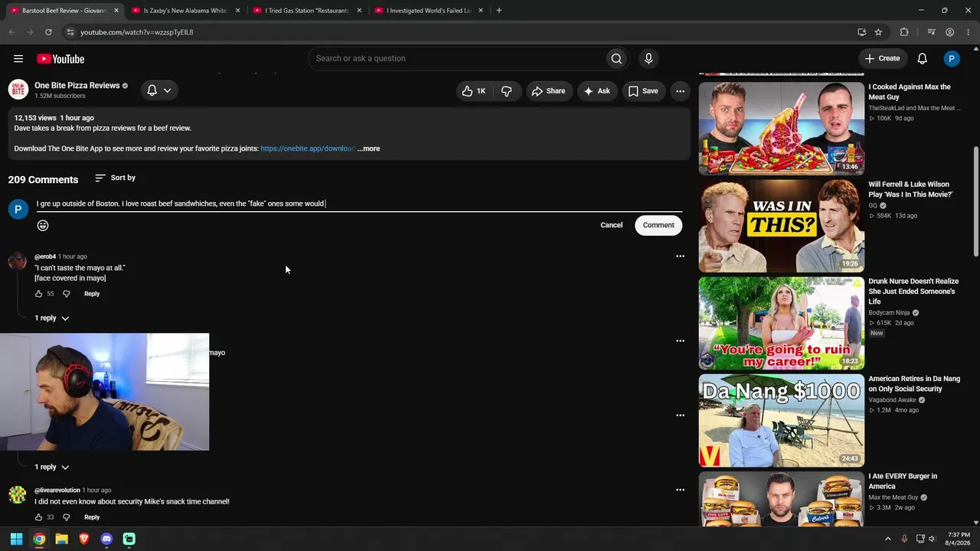Open the One Bite Pizza Reviews channel name

[x=77, y=86]
